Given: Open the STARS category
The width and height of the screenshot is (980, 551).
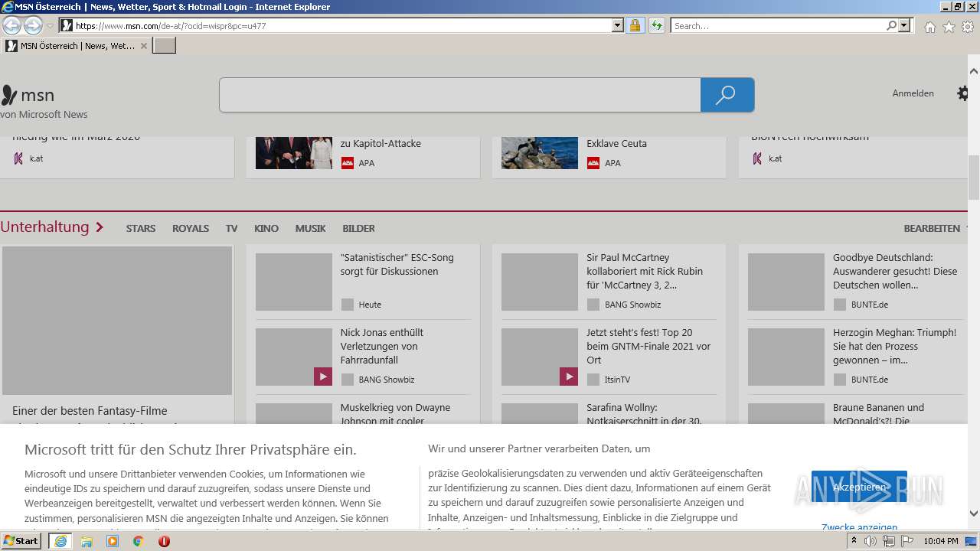Looking at the screenshot, I should [141, 228].
